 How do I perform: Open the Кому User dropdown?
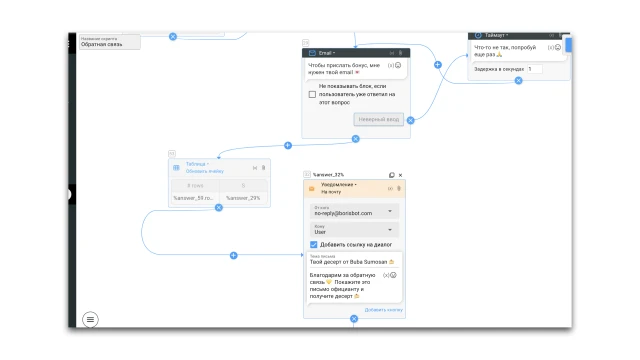(354, 229)
